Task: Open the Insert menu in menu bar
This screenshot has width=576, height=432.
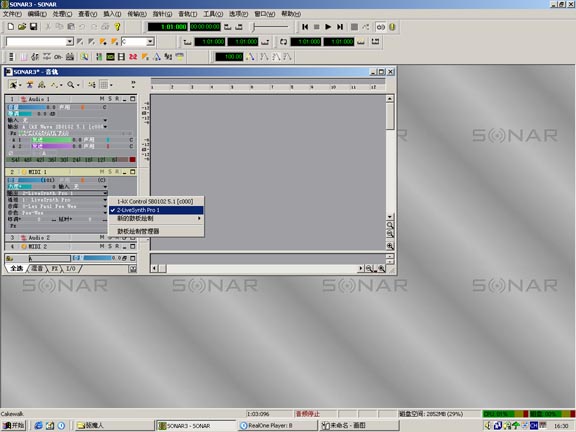Action: 112,14
